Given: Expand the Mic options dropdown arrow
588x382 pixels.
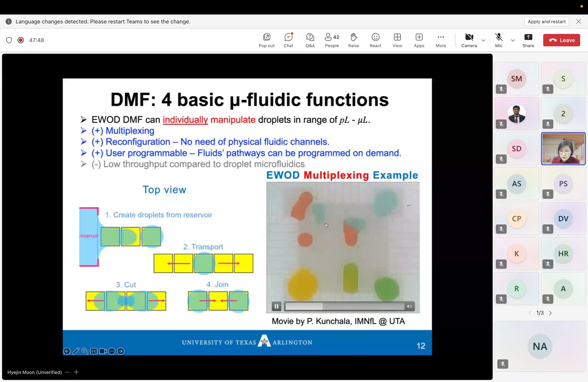Looking at the screenshot, I should coord(513,40).
